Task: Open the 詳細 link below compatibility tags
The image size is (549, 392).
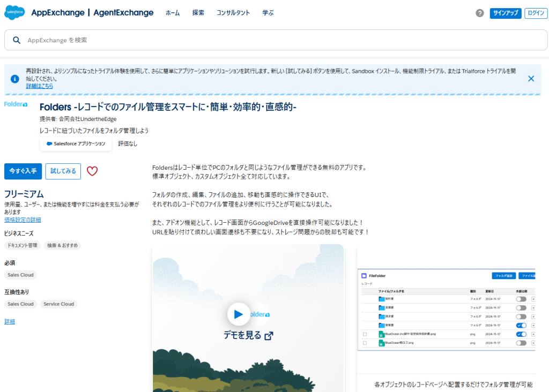Action: pos(10,322)
